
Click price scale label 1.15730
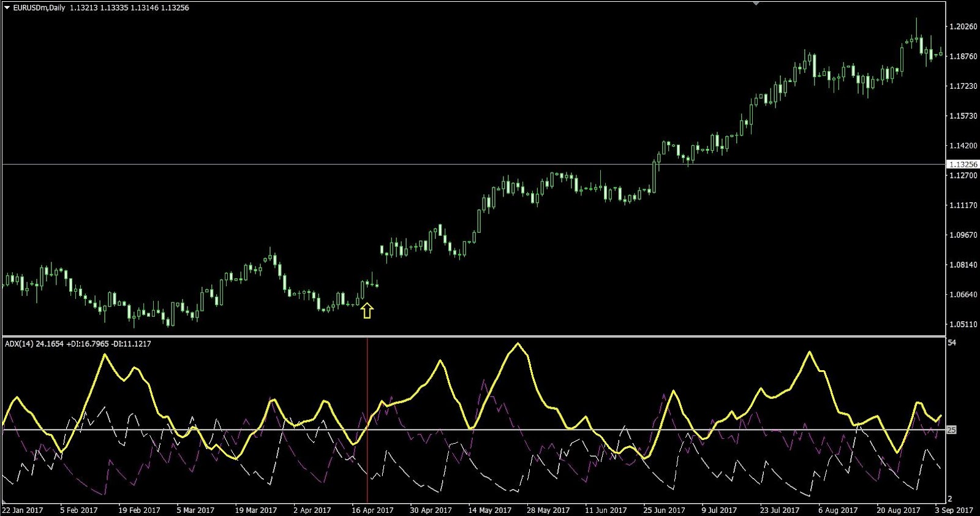coord(963,116)
